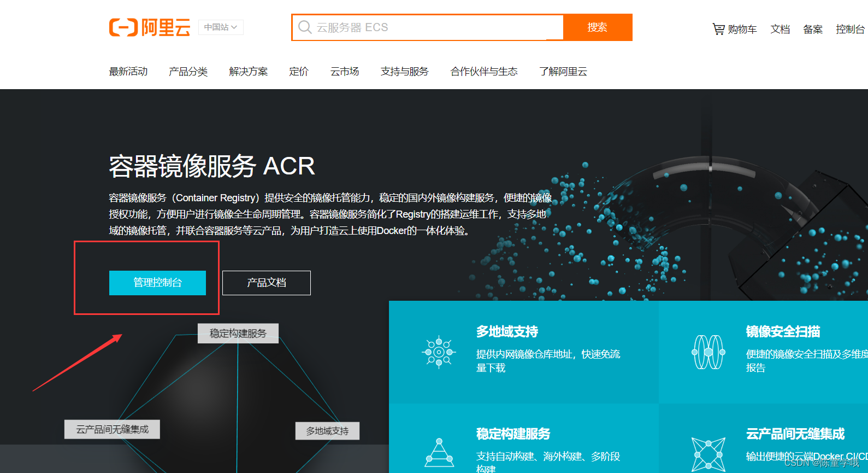Focus the 云服务器 ECS search field
The image size is (868, 473).
[x=429, y=27]
